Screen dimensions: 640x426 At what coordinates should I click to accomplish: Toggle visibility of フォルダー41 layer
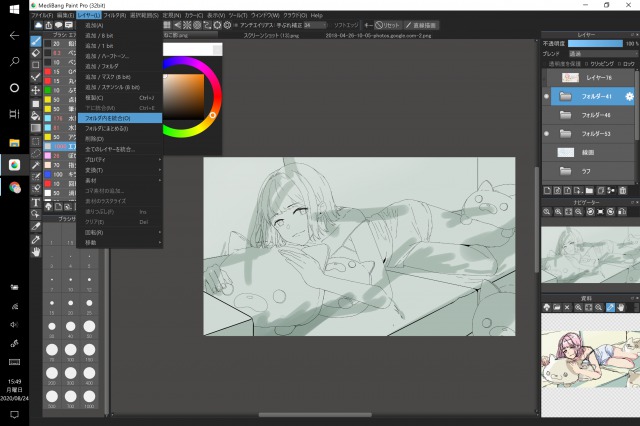[546, 96]
